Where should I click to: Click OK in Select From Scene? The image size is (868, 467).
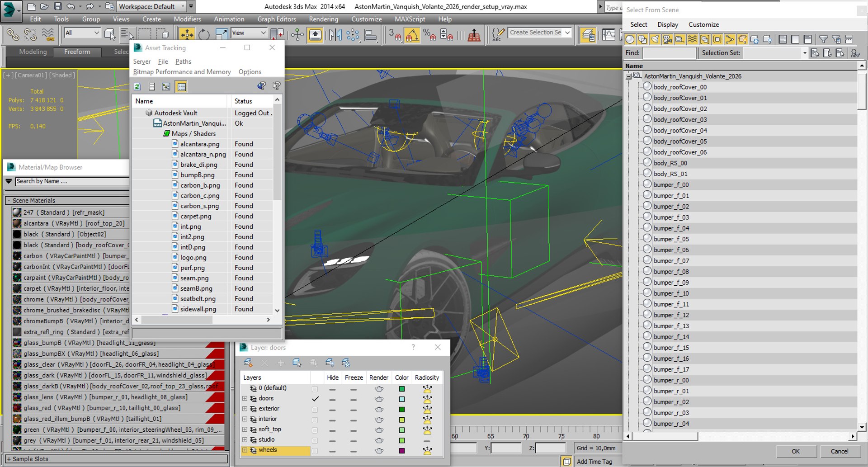[796, 451]
